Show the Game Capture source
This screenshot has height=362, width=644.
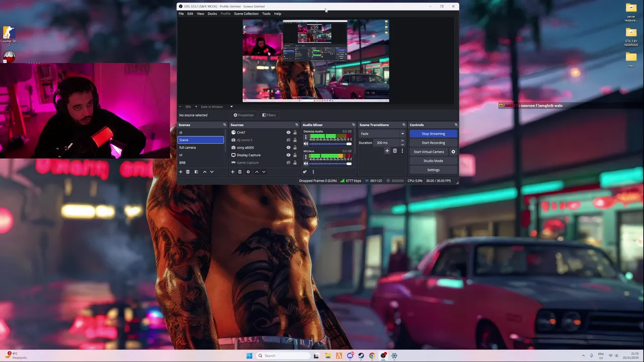[288, 163]
